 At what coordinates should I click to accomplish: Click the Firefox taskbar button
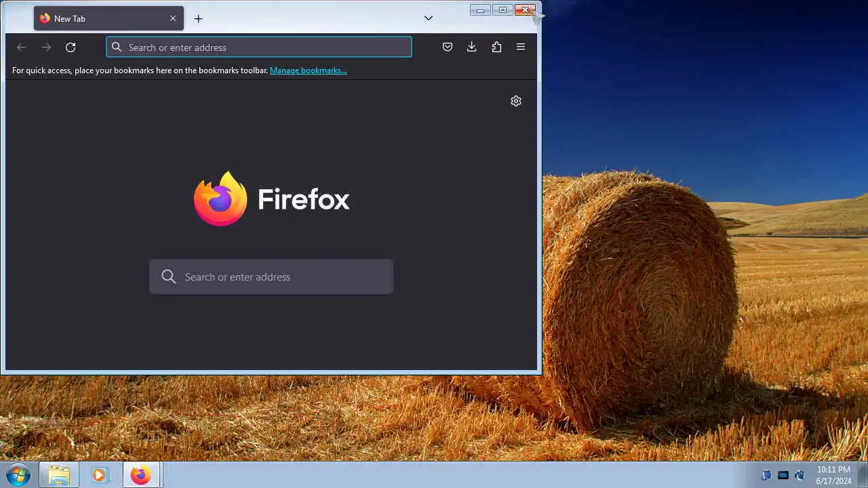[141, 475]
